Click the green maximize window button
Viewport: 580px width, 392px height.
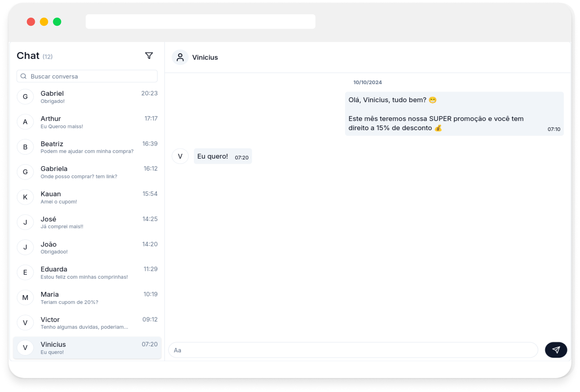57,22
